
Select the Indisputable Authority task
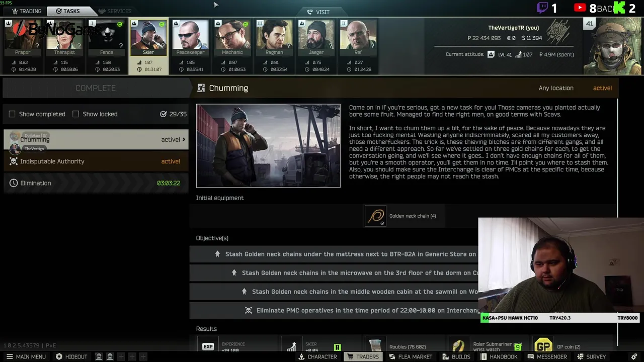(x=96, y=161)
